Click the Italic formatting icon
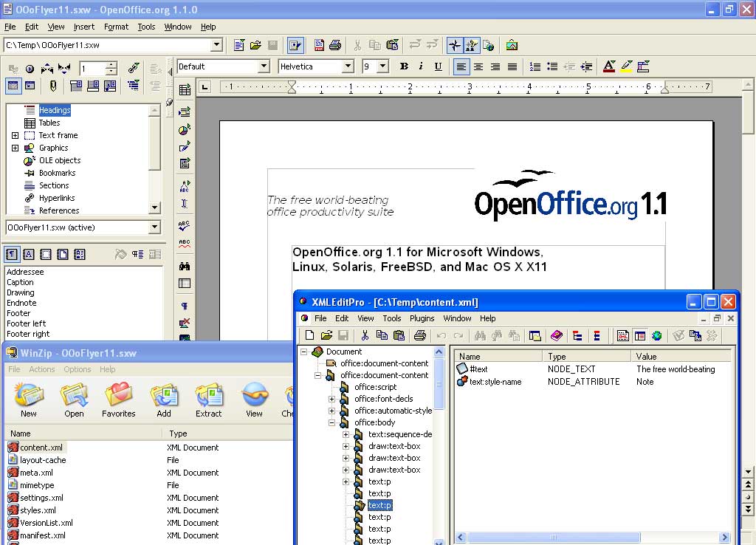The image size is (756, 545). pyautogui.click(x=421, y=66)
